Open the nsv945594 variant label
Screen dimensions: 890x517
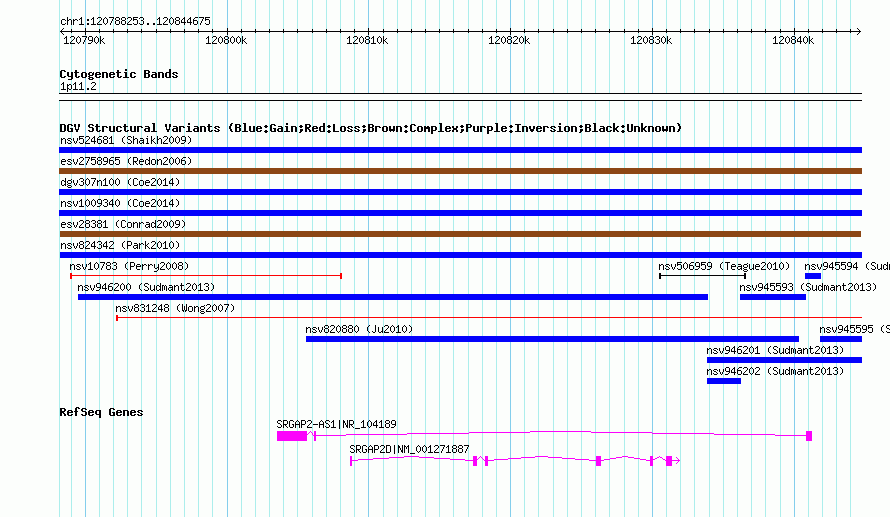847,266
